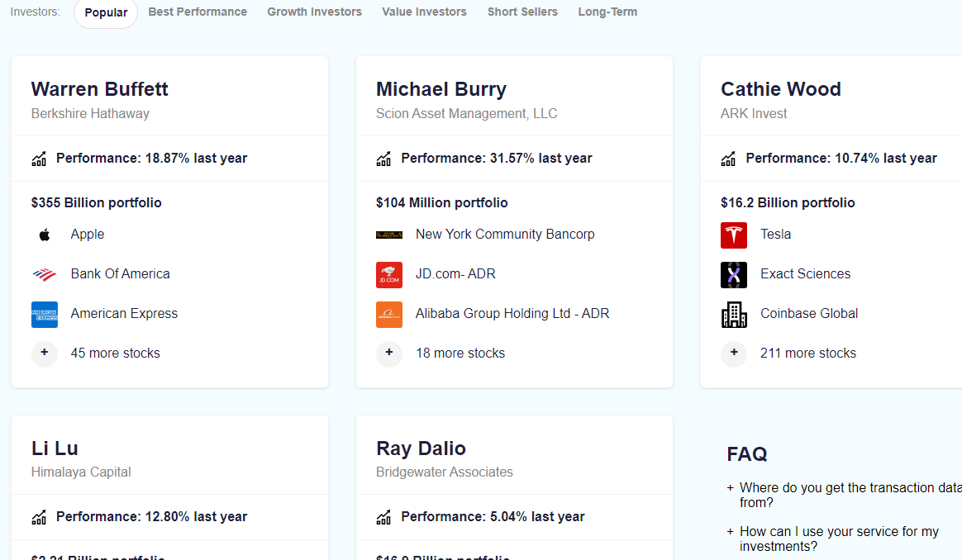The image size is (962, 560).
Task: Click '18 more stocks' text
Action: [x=460, y=354]
